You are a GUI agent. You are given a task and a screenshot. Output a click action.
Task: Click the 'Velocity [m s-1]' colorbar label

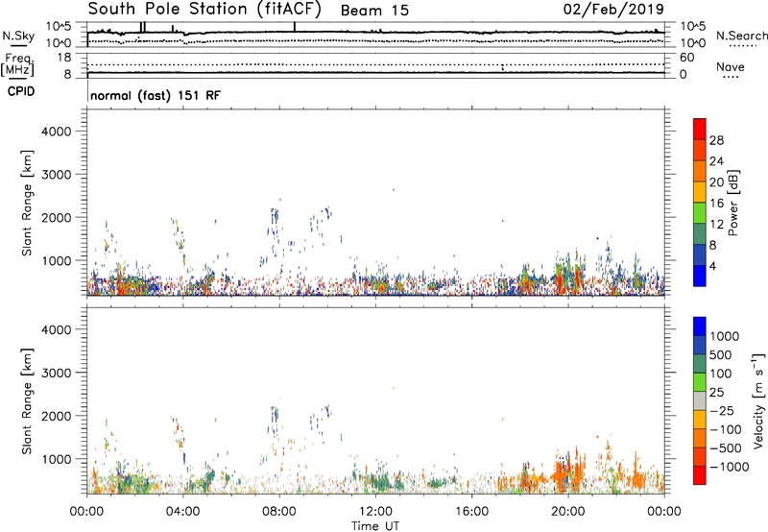tap(758, 400)
